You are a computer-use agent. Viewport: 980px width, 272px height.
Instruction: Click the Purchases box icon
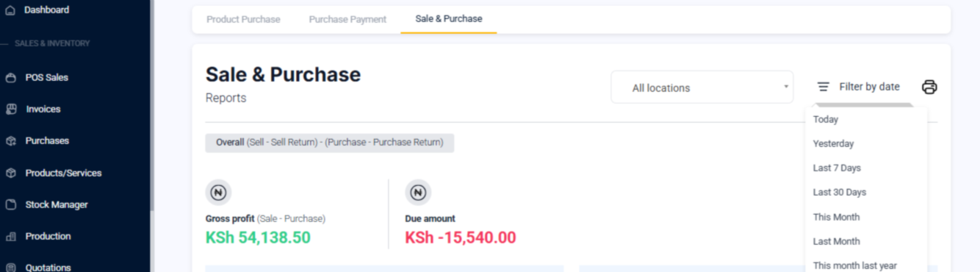coord(10,140)
